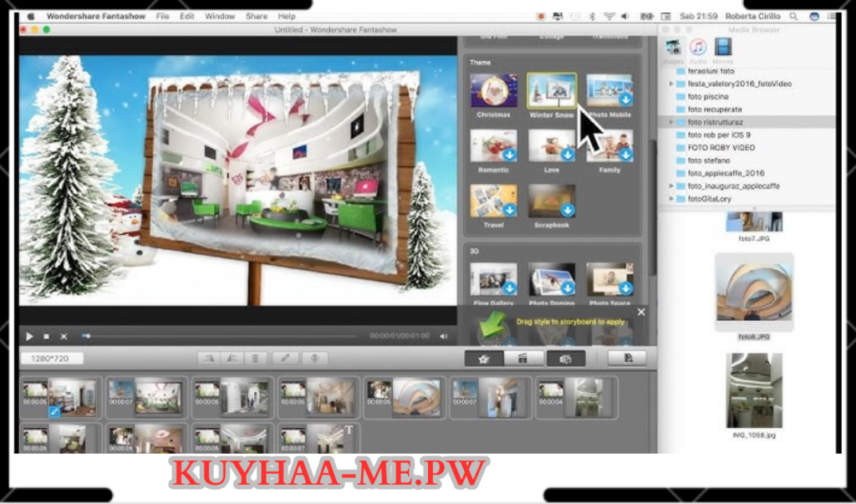Dismiss the drag style hint
This screenshot has width=856, height=504.
coord(641,312)
